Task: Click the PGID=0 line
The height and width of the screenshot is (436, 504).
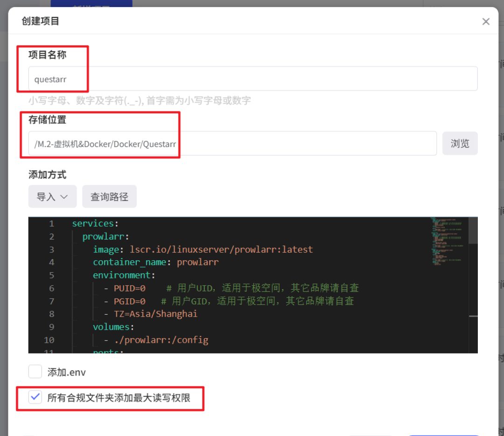Action: pyautogui.click(x=229, y=301)
